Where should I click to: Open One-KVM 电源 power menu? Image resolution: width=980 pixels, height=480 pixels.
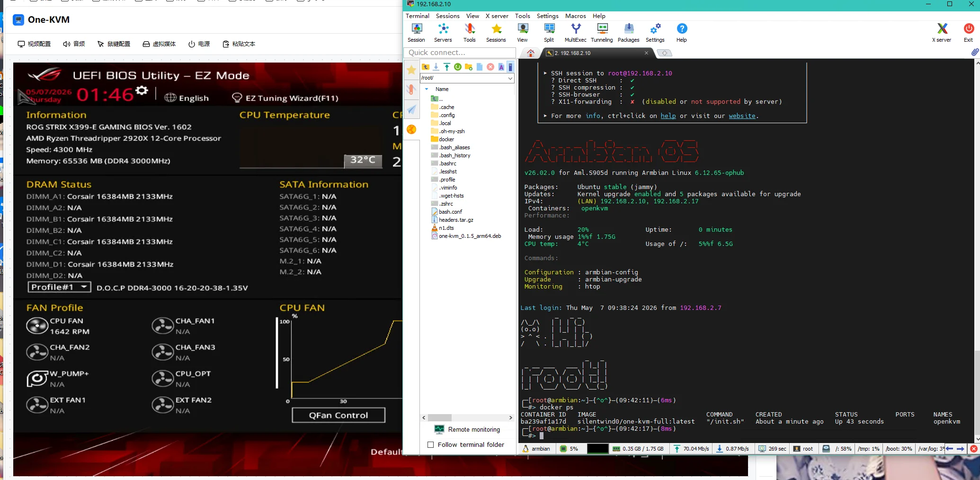[x=199, y=44]
